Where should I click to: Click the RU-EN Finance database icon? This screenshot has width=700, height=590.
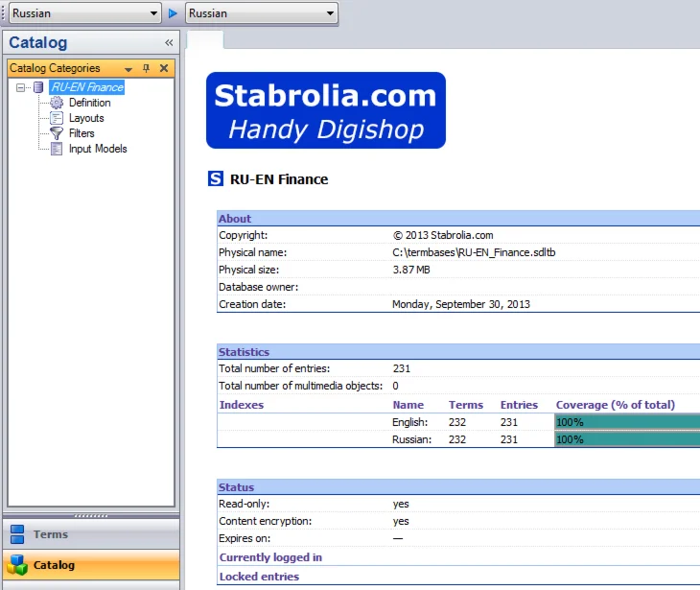click(38, 87)
